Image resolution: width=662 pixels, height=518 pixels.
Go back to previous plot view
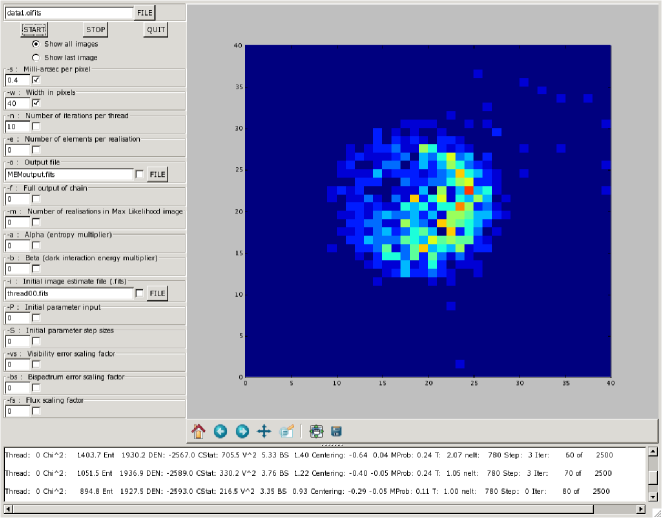pyautogui.click(x=220, y=431)
